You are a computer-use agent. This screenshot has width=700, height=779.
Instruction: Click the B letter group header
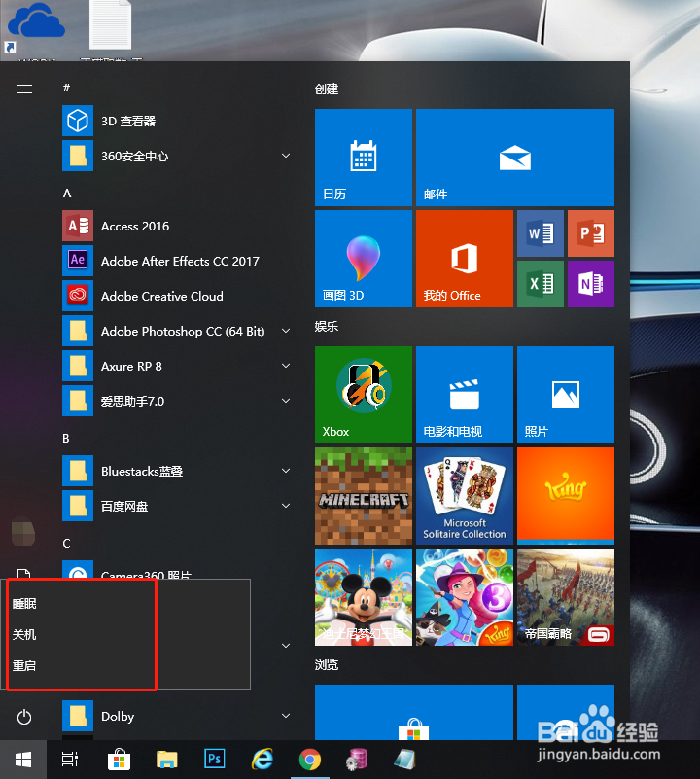[x=66, y=439]
